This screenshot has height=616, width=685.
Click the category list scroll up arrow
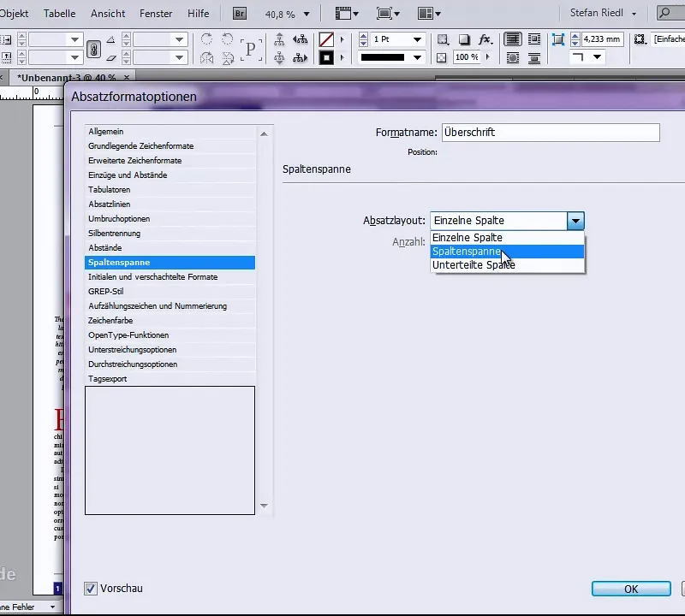(x=264, y=134)
